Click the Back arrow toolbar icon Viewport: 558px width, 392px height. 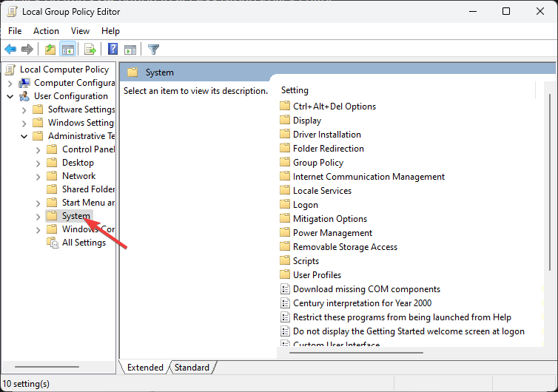click(10, 49)
